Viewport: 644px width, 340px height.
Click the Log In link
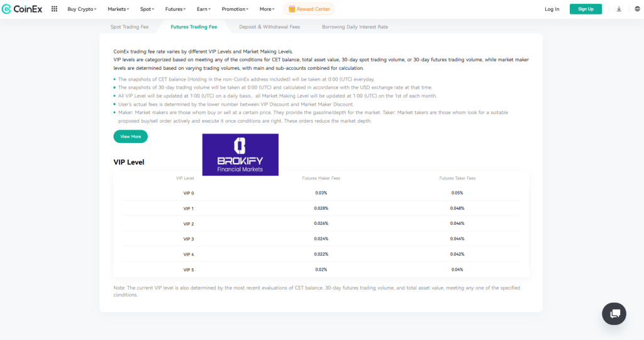[x=552, y=9]
